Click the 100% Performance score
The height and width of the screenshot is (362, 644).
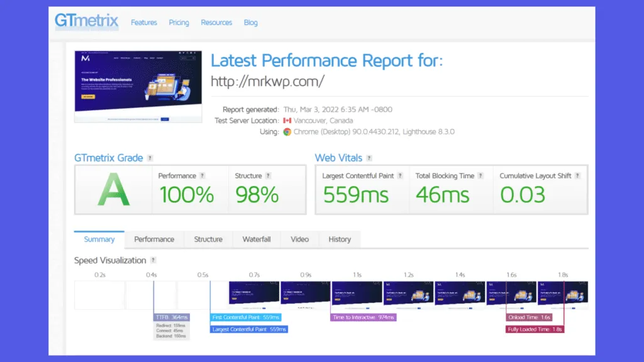coord(186,195)
